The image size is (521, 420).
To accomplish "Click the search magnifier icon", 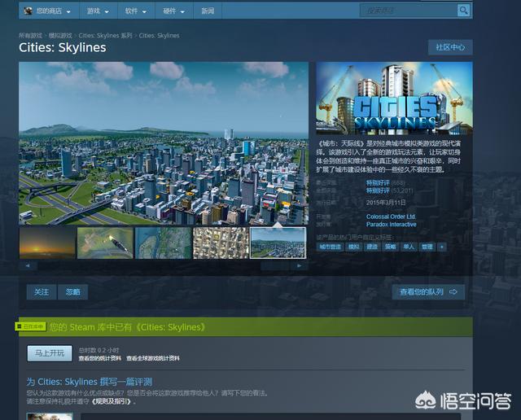I will click(463, 11).
